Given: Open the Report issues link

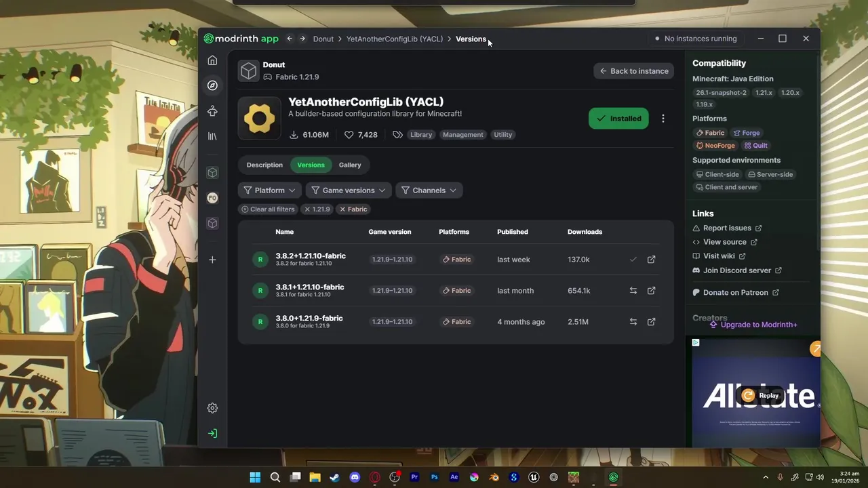Looking at the screenshot, I should 727,228.
